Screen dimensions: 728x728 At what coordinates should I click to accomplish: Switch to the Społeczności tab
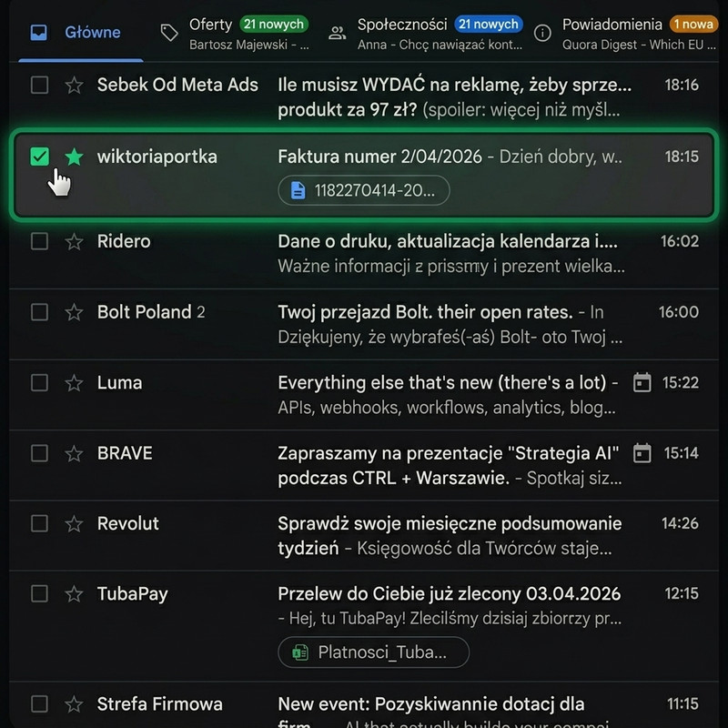click(426, 33)
